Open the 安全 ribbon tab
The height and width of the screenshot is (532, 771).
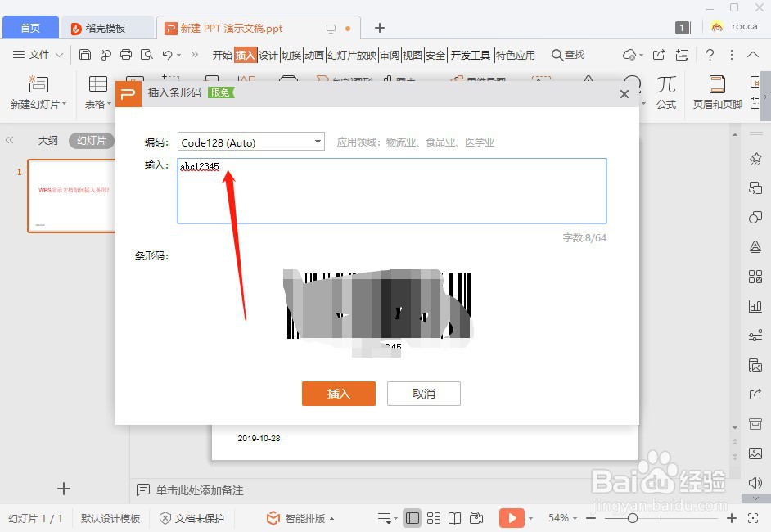435,55
